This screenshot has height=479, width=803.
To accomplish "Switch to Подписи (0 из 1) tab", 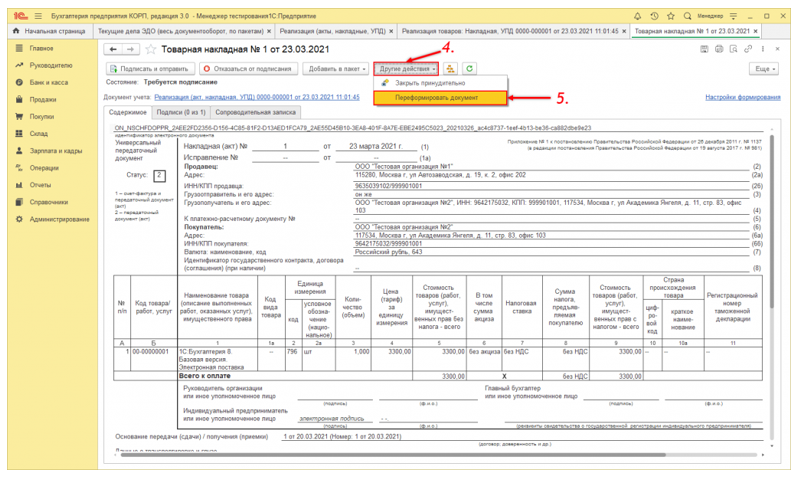I will coord(181,112).
